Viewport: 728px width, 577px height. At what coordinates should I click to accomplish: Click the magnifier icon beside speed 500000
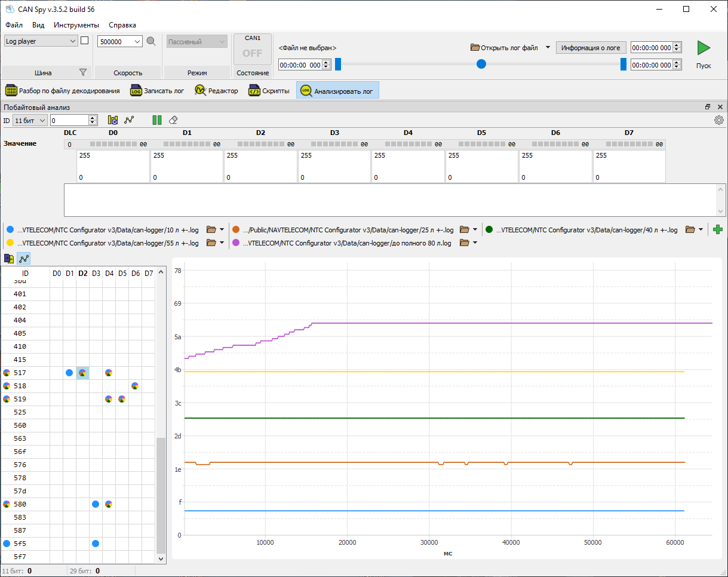coord(151,41)
